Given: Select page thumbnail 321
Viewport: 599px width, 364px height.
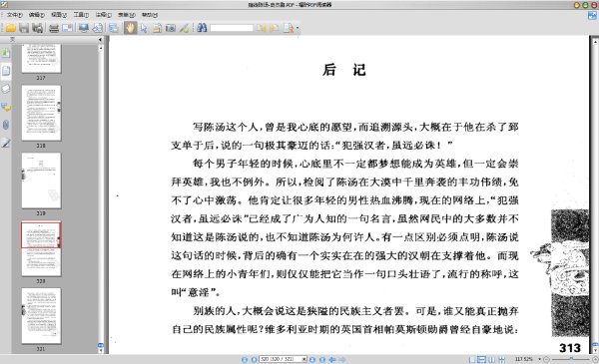Looking at the screenshot, I should (41, 316).
